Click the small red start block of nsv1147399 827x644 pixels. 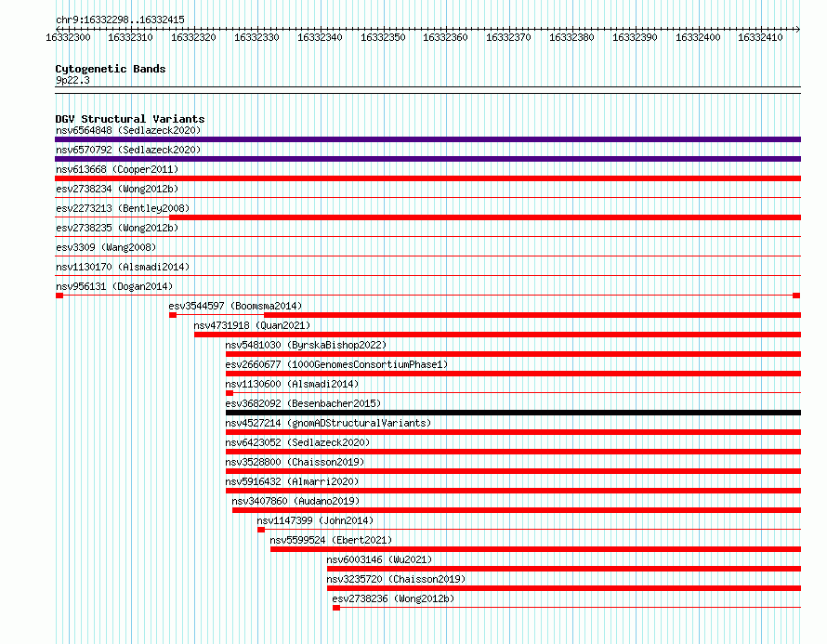[x=261, y=530]
